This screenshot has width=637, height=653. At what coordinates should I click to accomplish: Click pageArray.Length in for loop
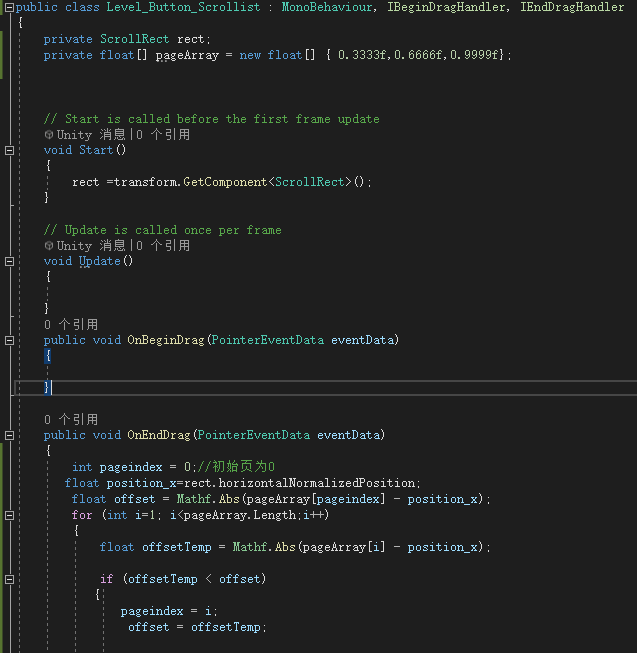click(x=239, y=515)
